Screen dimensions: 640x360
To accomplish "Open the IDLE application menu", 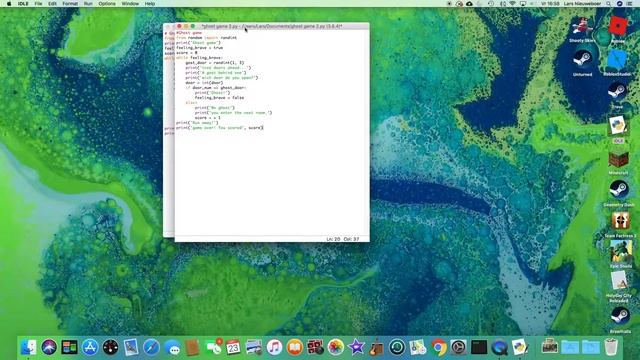I will pos(23,4).
